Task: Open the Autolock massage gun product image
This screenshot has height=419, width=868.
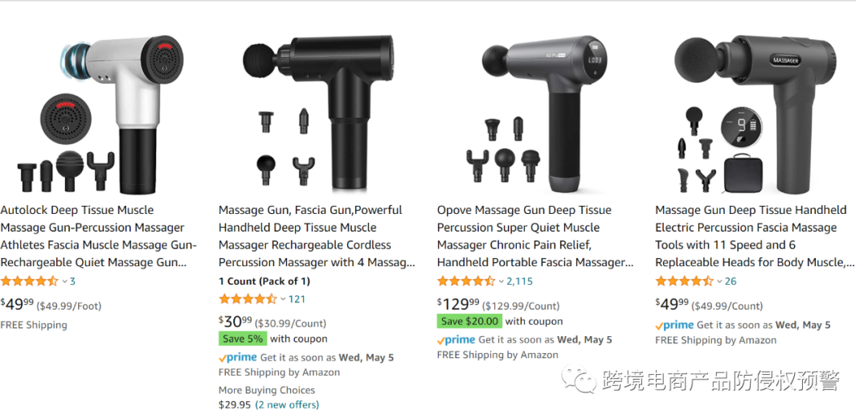Action: [x=95, y=113]
